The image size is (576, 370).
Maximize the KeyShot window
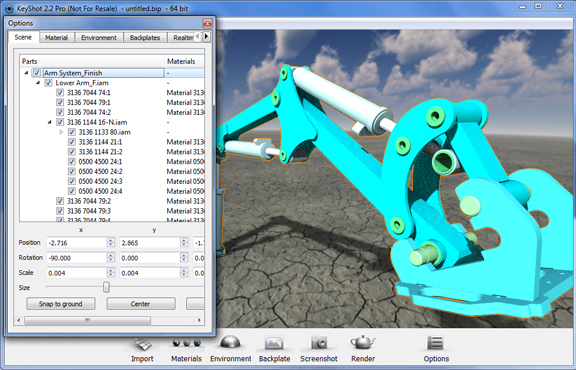point(539,6)
